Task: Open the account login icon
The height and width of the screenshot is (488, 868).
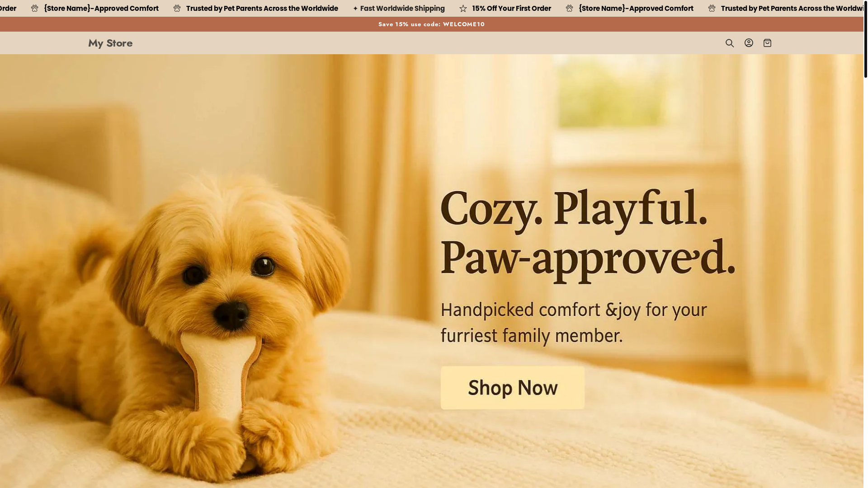Action: click(x=749, y=42)
